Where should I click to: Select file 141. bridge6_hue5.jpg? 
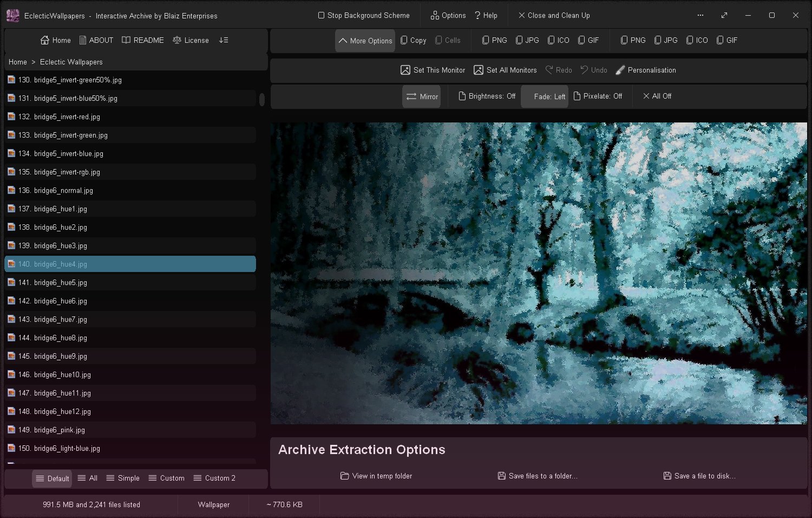130,282
